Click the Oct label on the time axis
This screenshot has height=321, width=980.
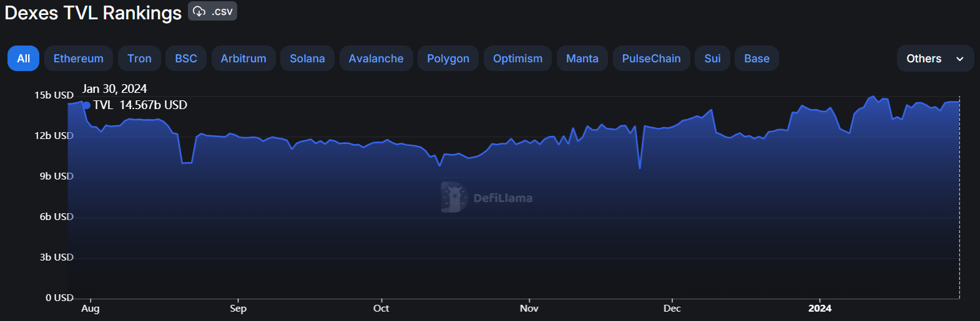pos(381,309)
